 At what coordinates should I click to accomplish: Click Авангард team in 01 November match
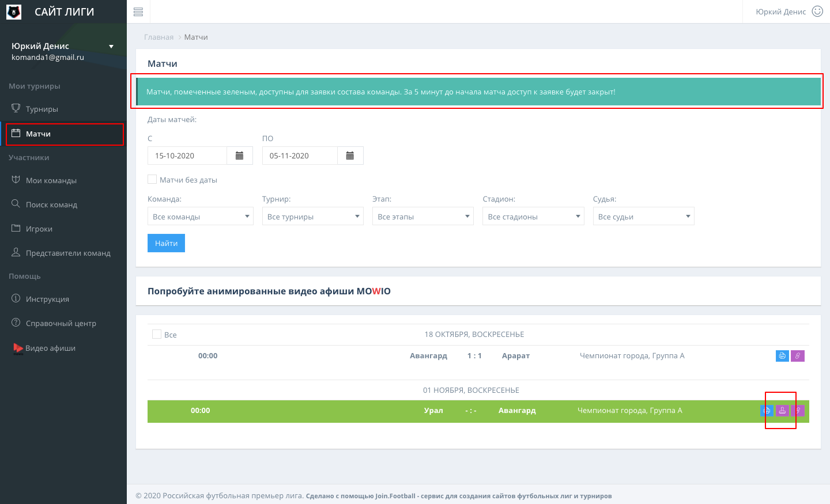point(517,411)
